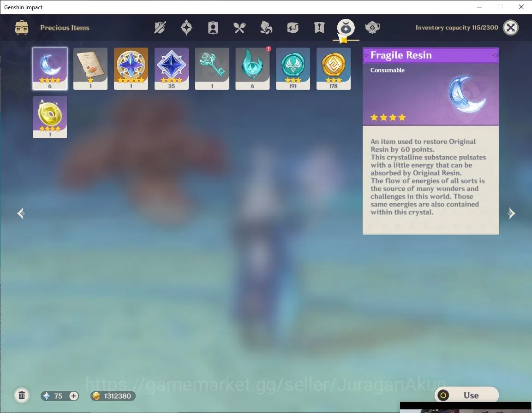Image resolution: width=532 pixels, height=413 pixels.
Task: Click the Inventory capacity 115/2300 text
Action: [457, 28]
